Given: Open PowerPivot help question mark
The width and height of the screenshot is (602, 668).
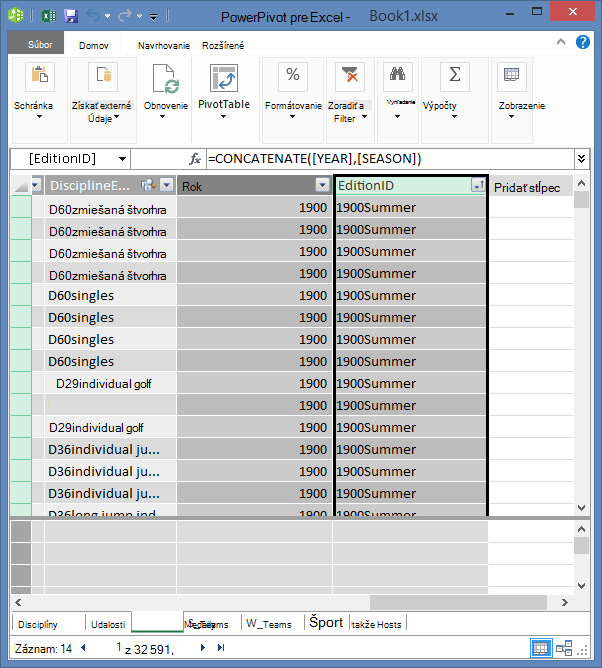Looking at the screenshot, I should [582, 42].
